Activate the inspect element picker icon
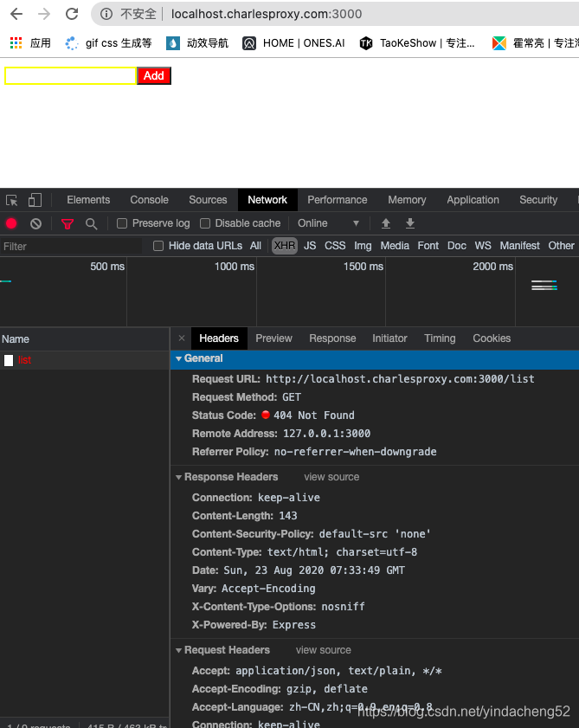The image size is (579, 728). tap(11, 200)
